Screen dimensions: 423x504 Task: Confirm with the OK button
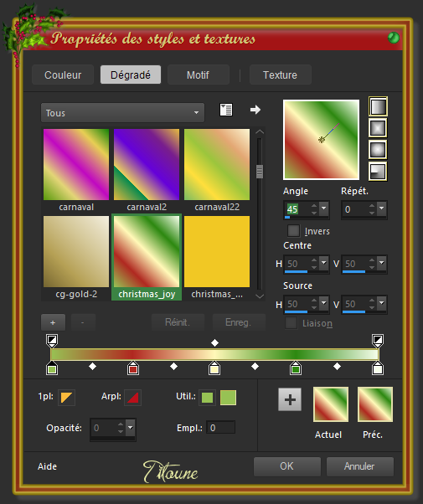[x=287, y=466]
